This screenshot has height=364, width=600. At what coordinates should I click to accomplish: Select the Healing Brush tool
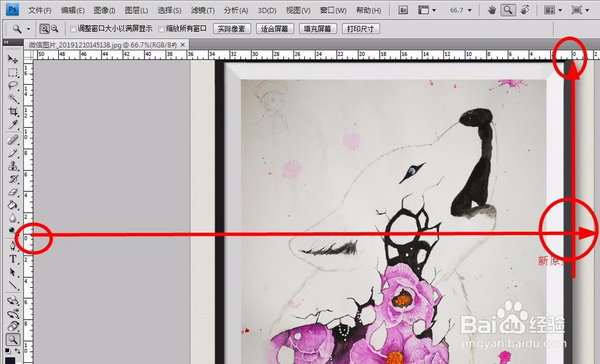pos(13,140)
